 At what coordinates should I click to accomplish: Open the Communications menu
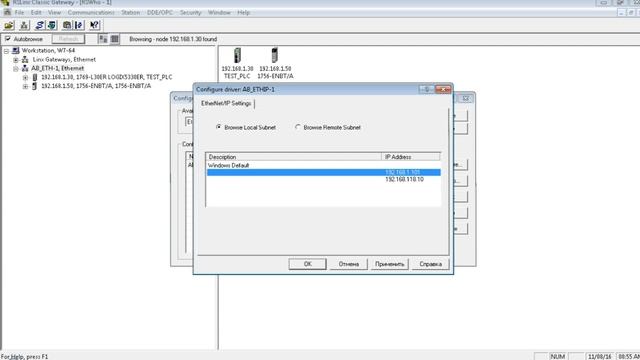(91, 13)
